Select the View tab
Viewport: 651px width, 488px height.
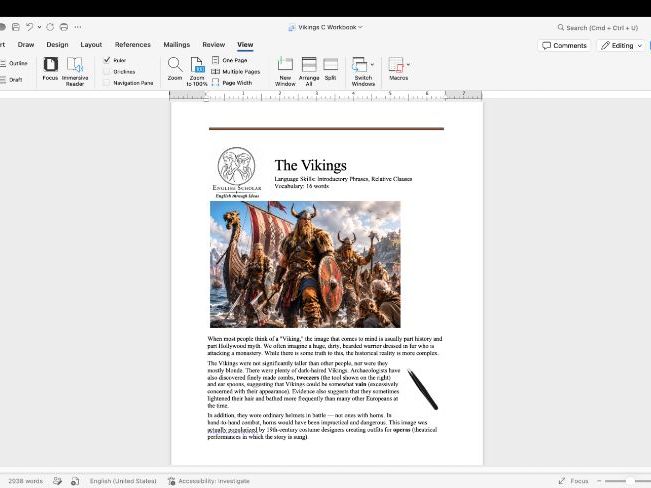tap(245, 44)
